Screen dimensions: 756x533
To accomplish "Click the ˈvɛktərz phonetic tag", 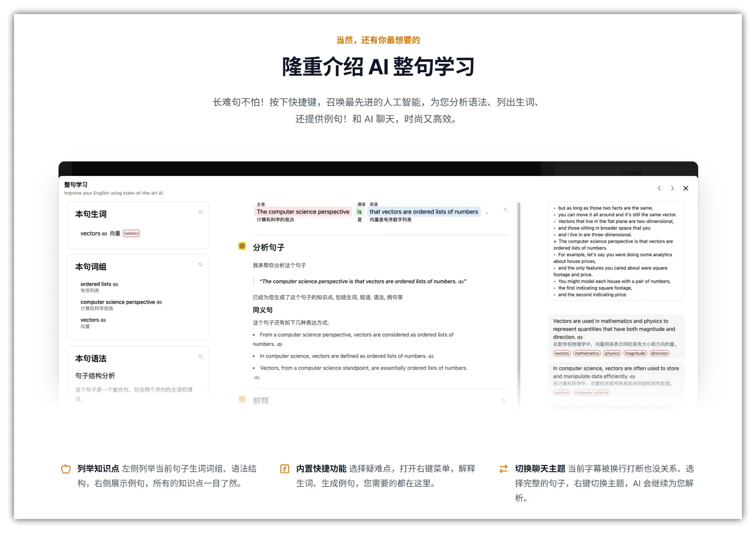I will point(131,234).
